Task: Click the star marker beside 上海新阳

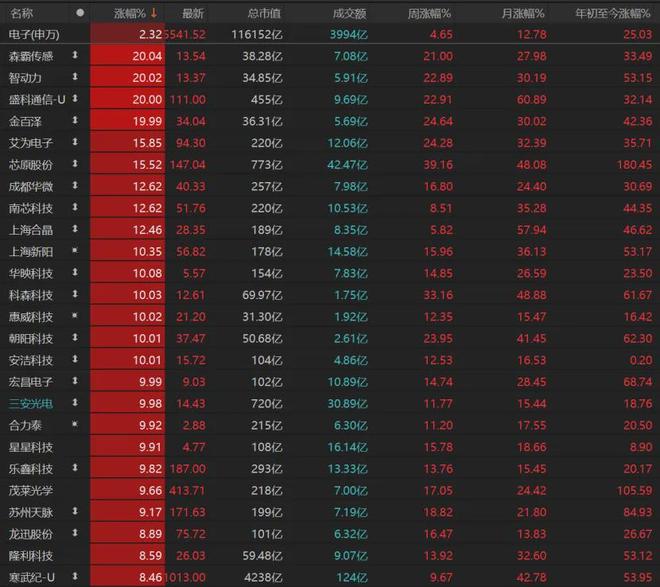Action: 74,251
